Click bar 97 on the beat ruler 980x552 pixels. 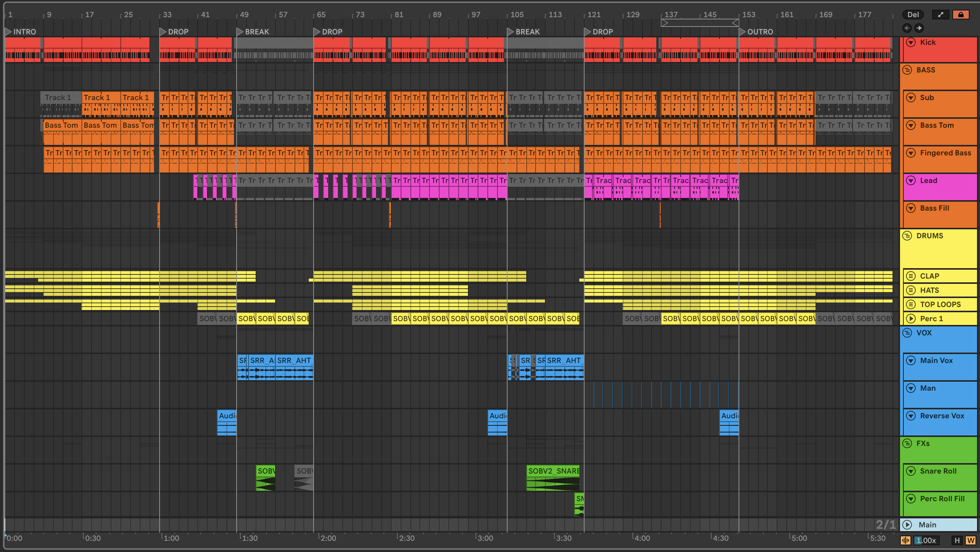coord(475,15)
